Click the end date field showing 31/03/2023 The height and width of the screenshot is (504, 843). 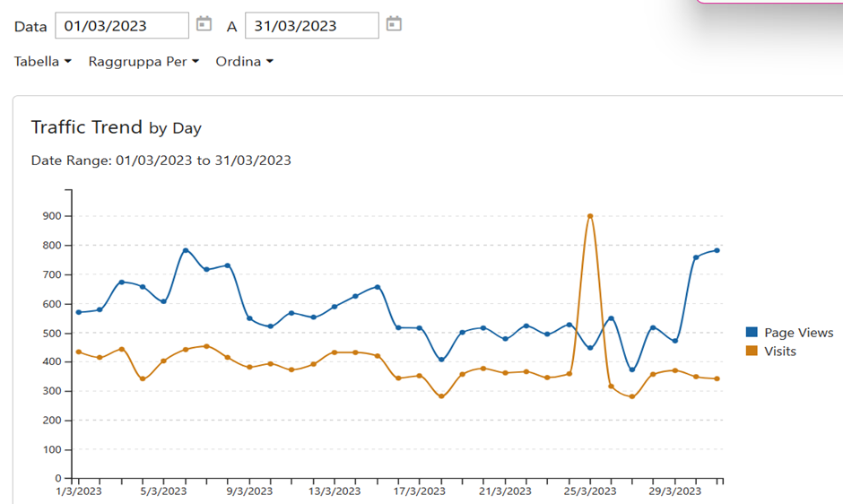point(311,26)
